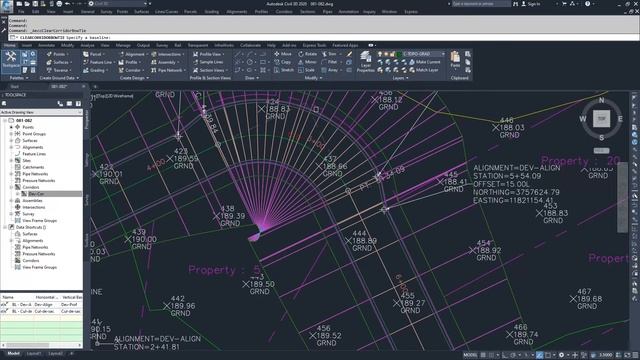Click Intersections button in ribbon

[x=168, y=54]
